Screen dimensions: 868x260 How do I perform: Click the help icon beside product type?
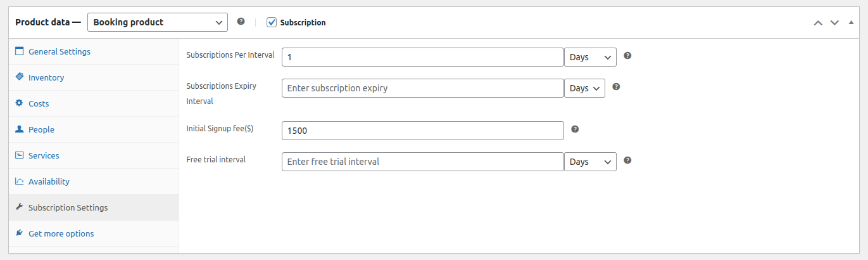[x=241, y=22]
